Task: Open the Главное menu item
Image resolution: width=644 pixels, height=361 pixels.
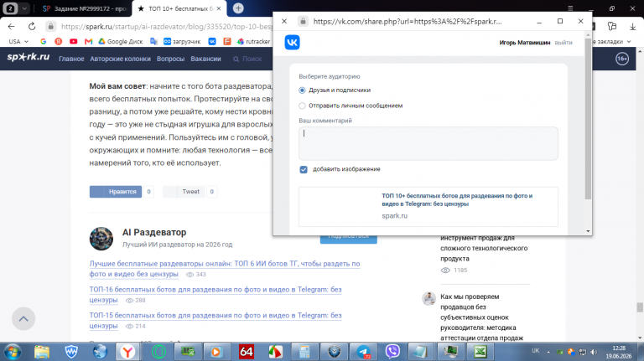Action: [71, 59]
